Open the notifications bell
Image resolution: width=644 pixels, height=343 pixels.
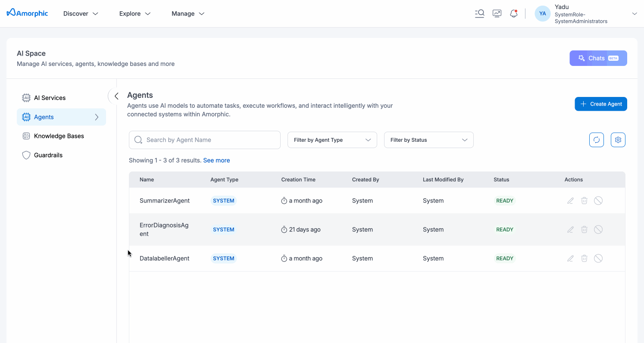tap(513, 13)
